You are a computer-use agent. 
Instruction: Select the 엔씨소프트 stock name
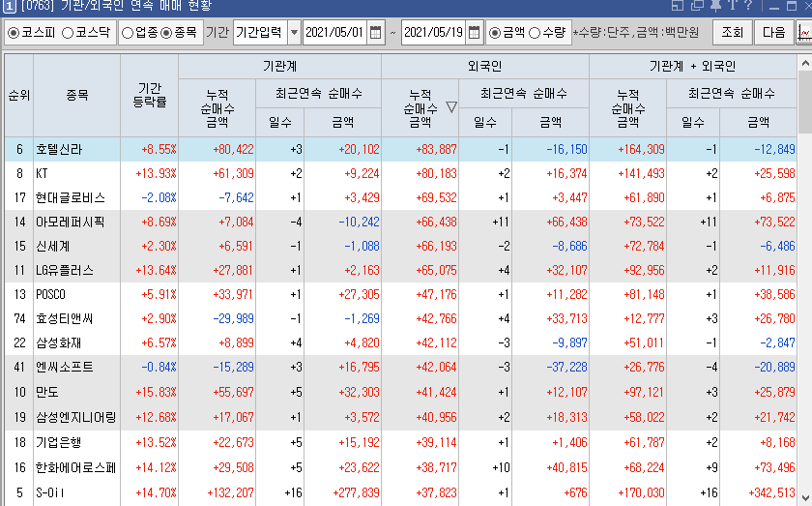pyautogui.click(x=64, y=367)
